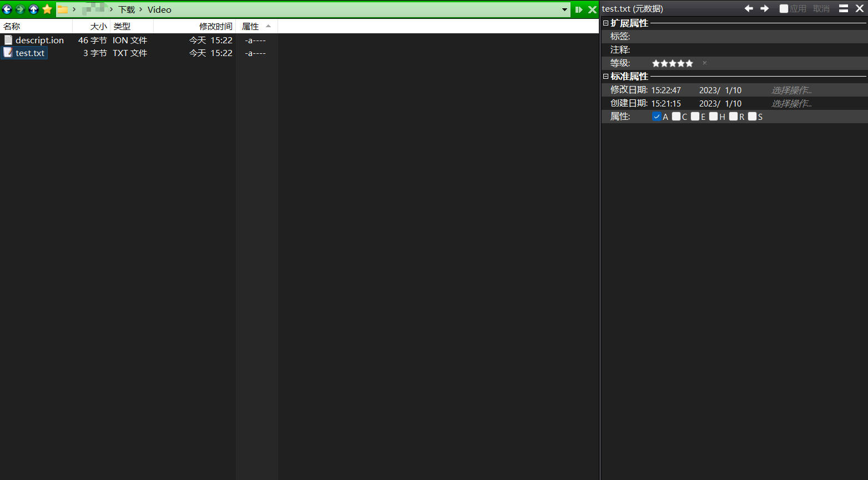
Task: Click the green Forward navigation arrow
Action: [21, 9]
